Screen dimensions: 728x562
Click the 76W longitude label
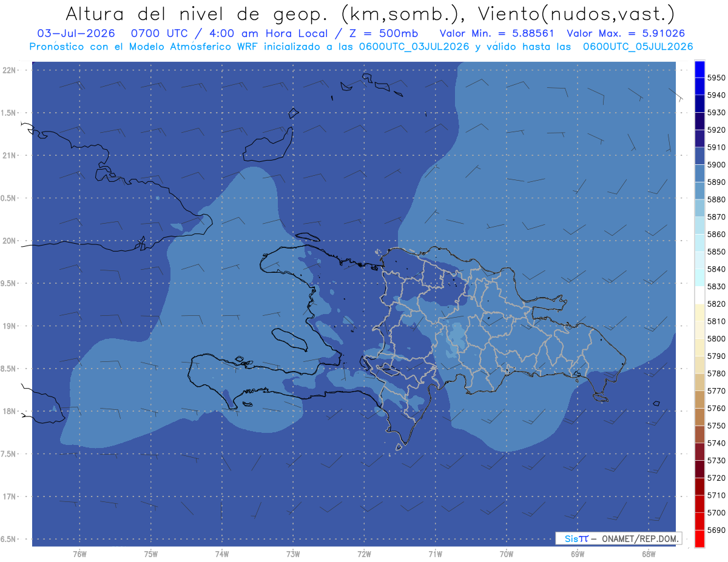click(x=79, y=554)
